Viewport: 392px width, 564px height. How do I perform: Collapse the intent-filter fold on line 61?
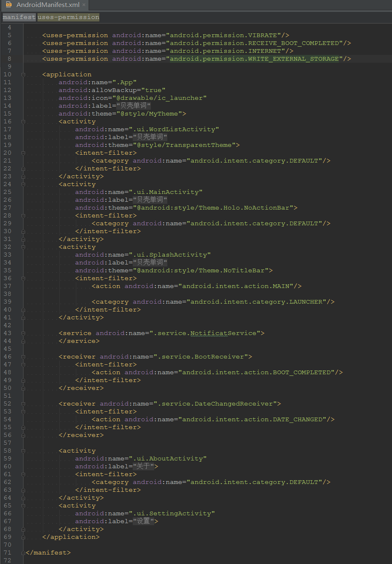23,474
